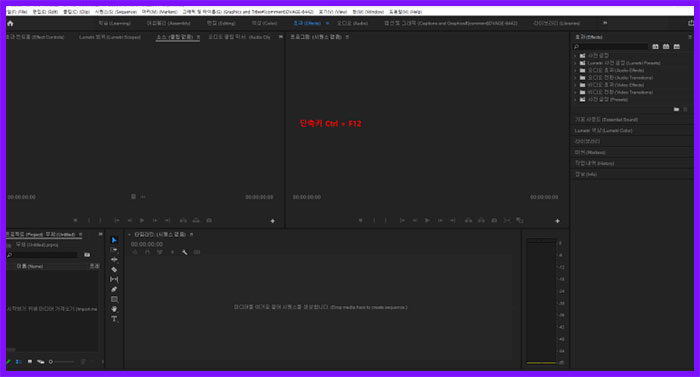
Task: Select the Slip tool
Action: (x=114, y=280)
